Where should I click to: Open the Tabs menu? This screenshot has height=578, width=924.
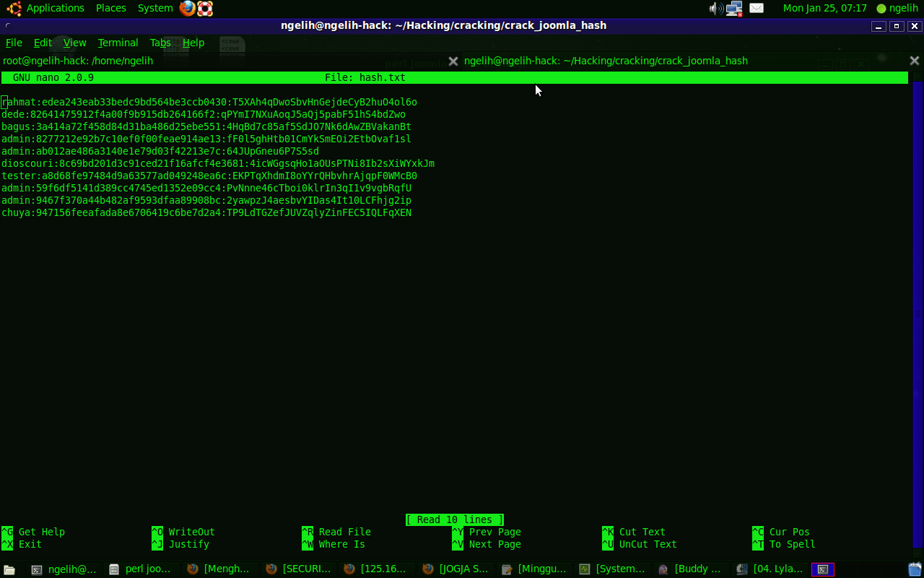point(160,43)
